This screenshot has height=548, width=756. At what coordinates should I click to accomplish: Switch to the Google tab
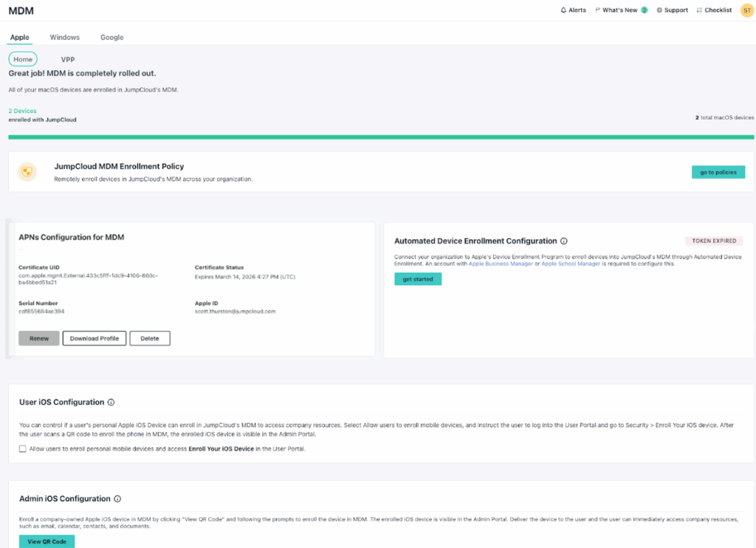(112, 37)
